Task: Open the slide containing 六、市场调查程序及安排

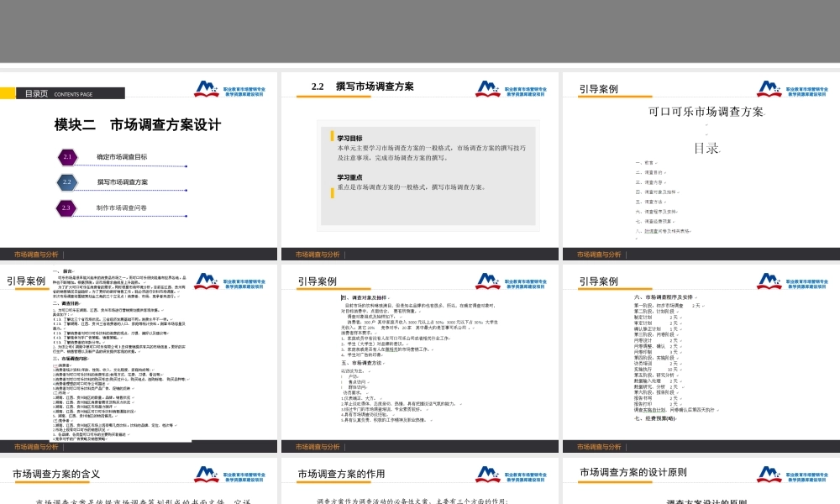Action: (x=701, y=361)
